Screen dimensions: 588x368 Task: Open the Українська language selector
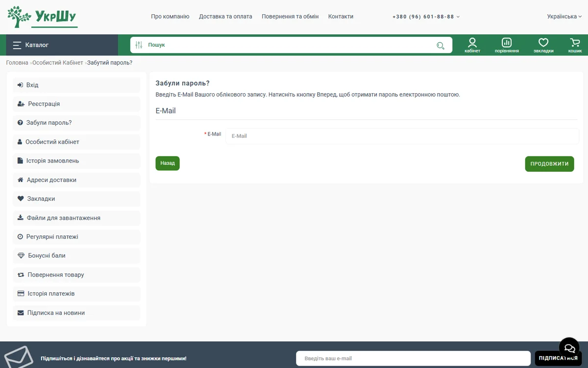tap(564, 17)
